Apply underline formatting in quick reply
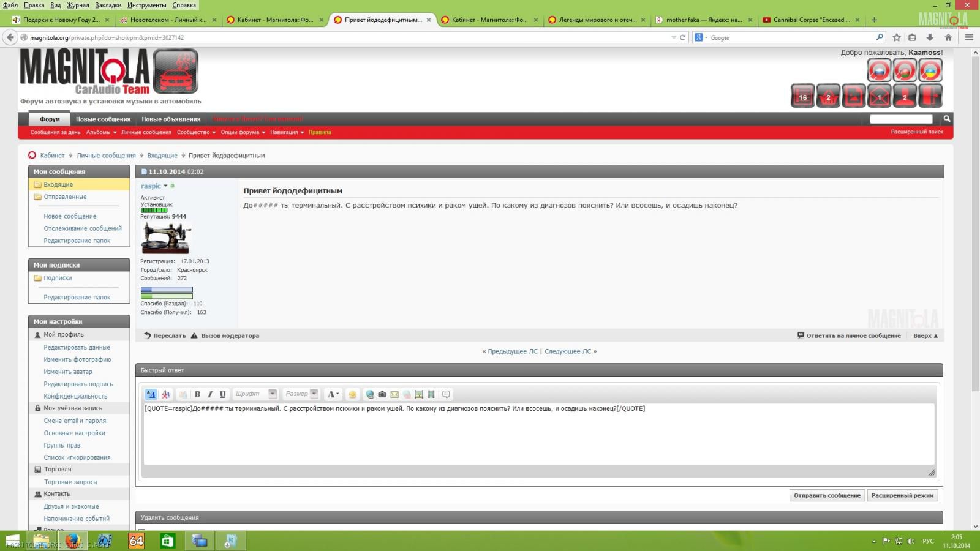The height and width of the screenshot is (551, 980). 223,394
